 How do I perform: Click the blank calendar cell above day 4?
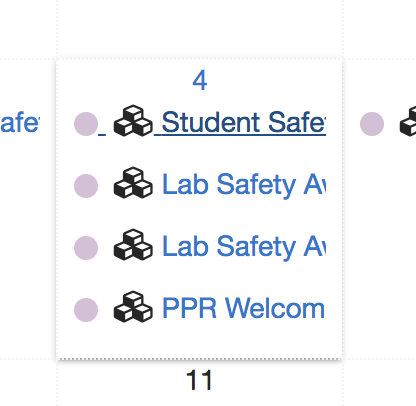(199, 28)
